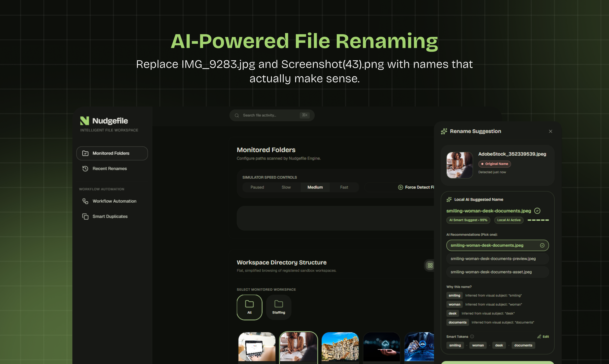Open the stone castle thumbnail
Viewport: 609px width, 364px height.
(340, 347)
